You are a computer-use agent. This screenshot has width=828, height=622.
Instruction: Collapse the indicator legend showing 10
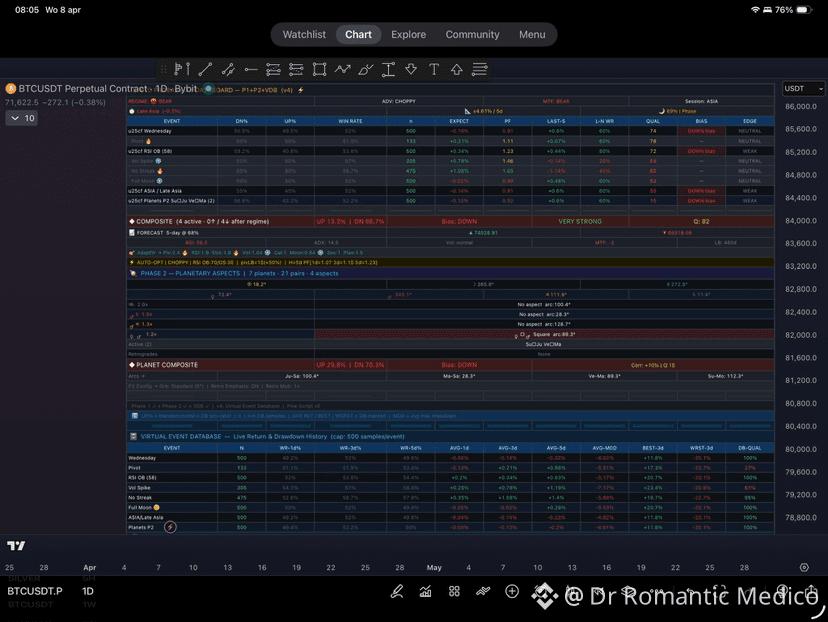(x=22, y=118)
